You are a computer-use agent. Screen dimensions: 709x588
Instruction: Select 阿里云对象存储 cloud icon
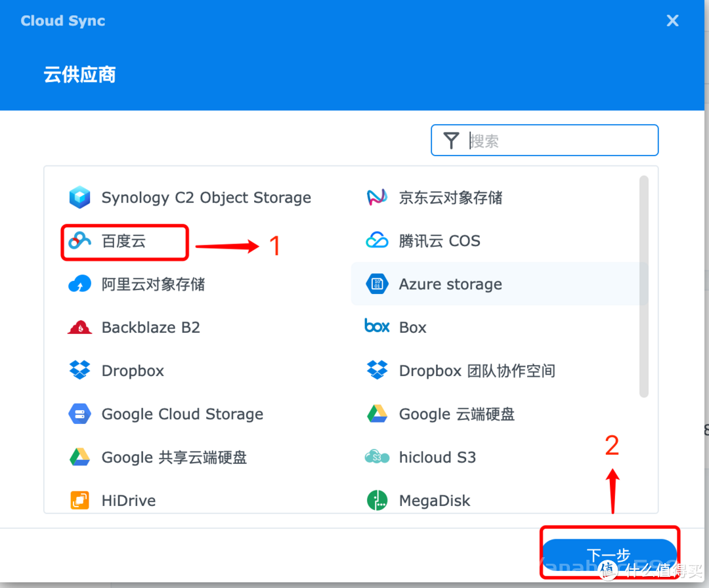[79, 284]
